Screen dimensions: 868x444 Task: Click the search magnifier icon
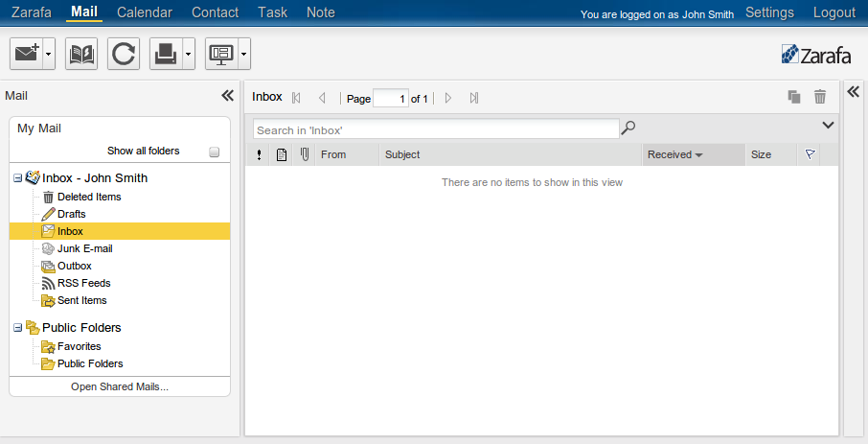pos(628,128)
